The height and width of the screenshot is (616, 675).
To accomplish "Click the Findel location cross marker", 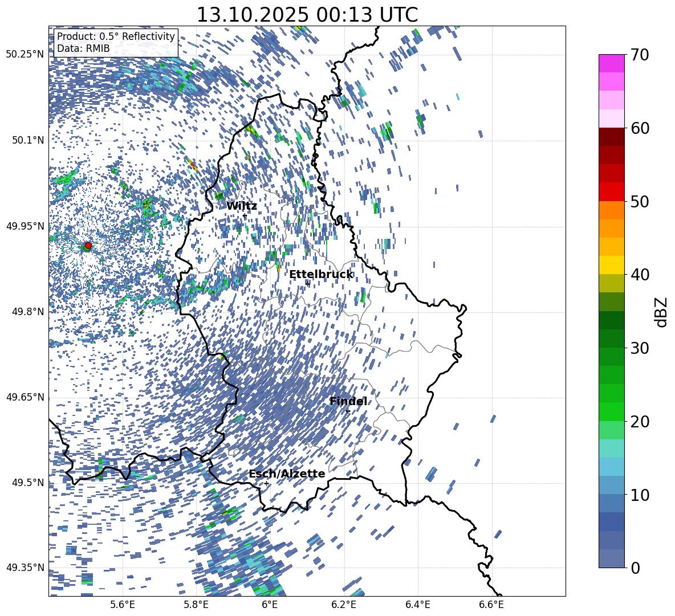I will click(348, 411).
